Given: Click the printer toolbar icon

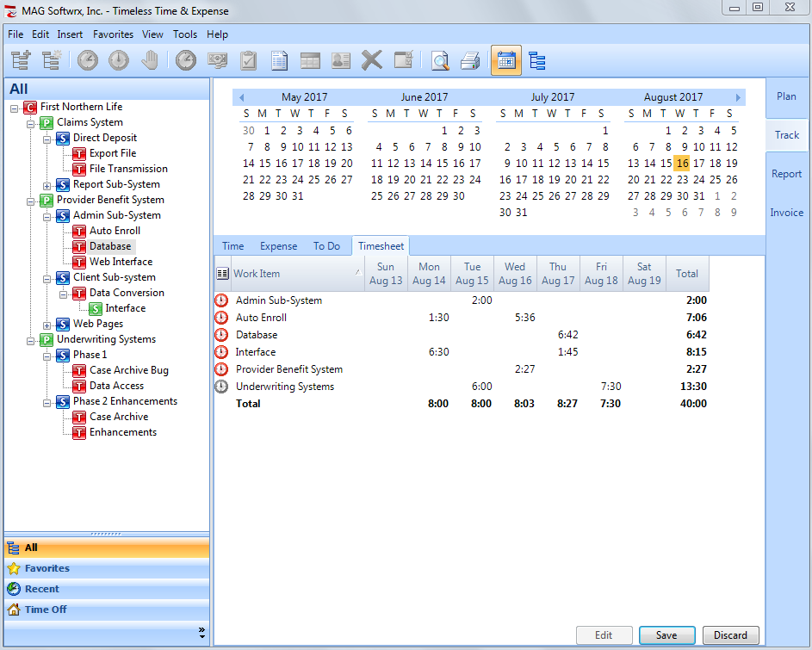Looking at the screenshot, I should pos(471,60).
